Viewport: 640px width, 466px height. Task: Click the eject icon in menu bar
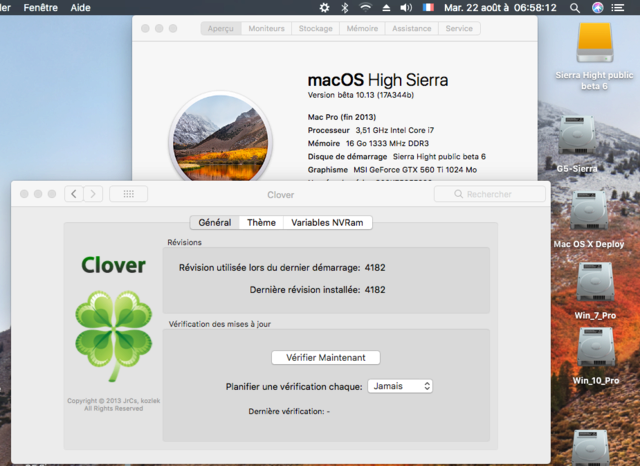[x=386, y=7]
